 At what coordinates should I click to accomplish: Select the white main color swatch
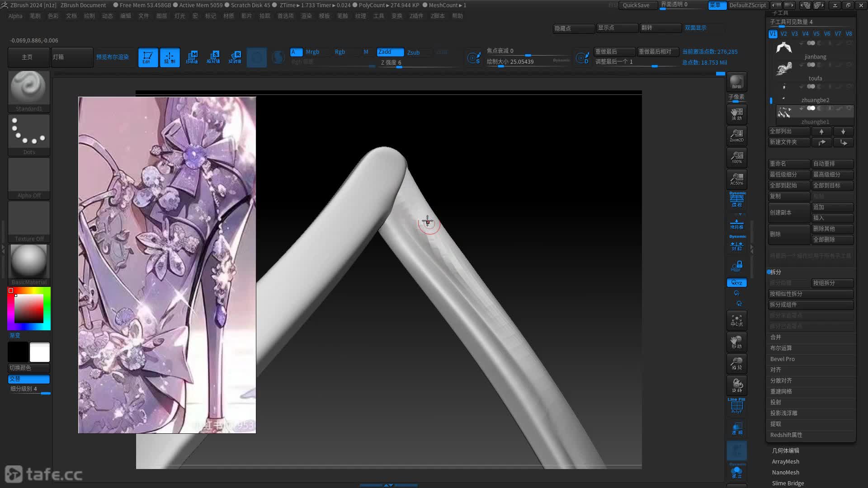(x=40, y=352)
